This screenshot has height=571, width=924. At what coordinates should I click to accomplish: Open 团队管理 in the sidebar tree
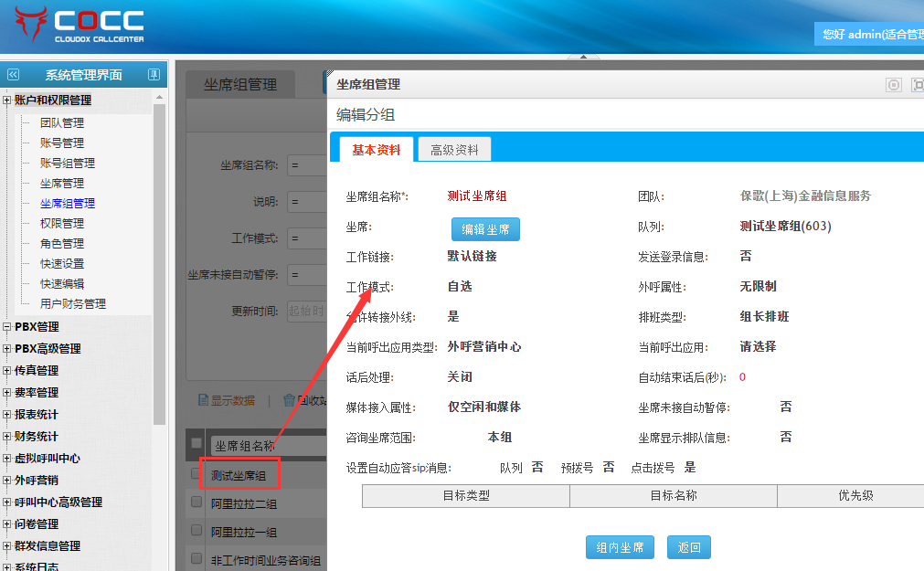pos(61,122)
